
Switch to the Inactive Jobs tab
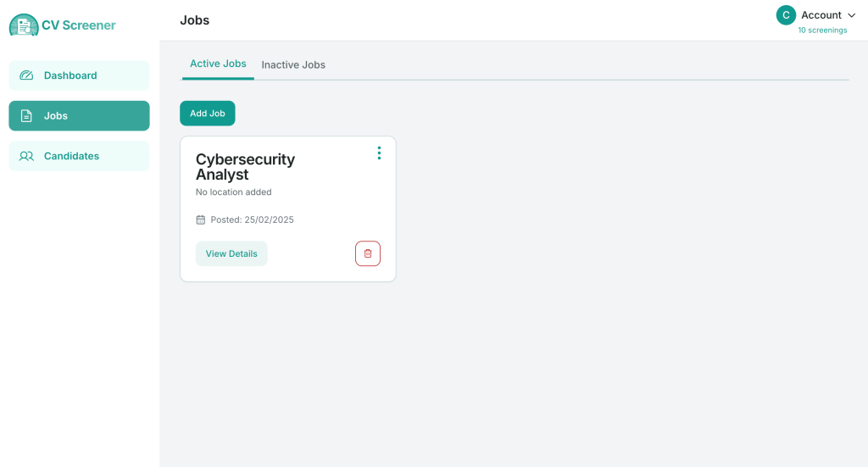pos(293,64)
